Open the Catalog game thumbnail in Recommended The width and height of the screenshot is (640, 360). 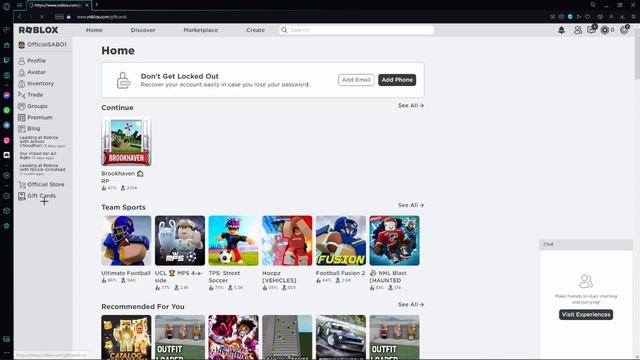click(126, 337)
